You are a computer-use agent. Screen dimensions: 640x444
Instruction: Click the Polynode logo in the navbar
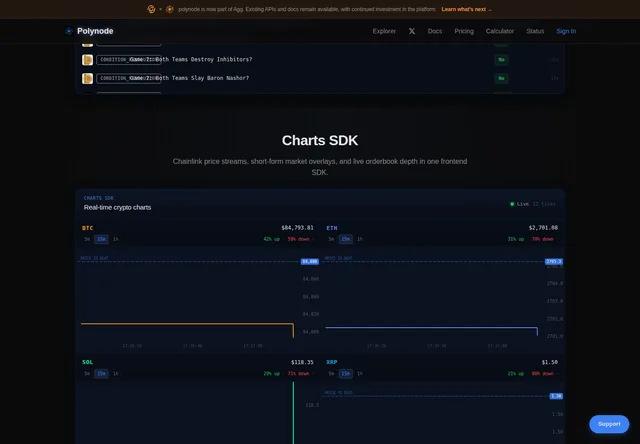[x=89, y=31]
